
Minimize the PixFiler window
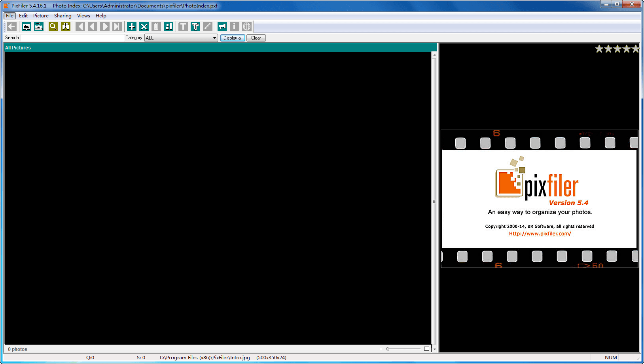[606, 4]
